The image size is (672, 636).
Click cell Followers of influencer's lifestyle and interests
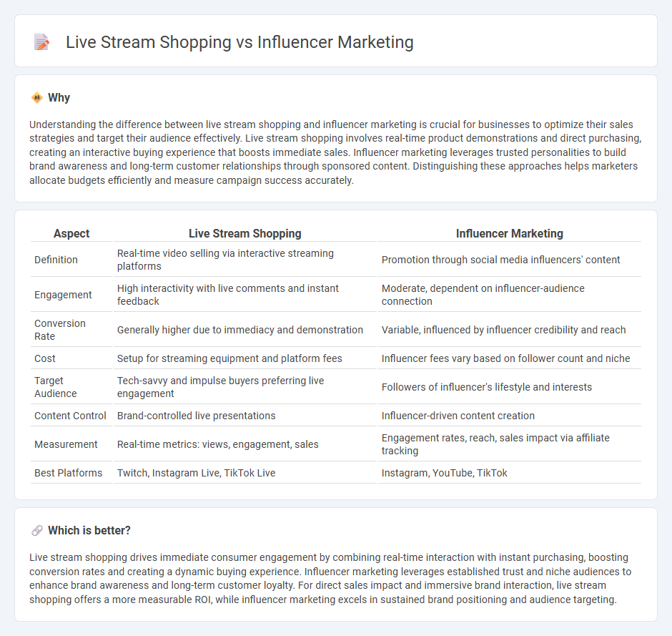coord(510,387)
